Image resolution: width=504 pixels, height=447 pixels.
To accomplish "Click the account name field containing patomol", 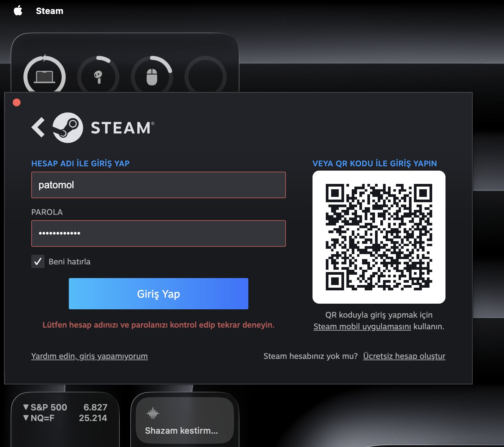I will point(159,185).
